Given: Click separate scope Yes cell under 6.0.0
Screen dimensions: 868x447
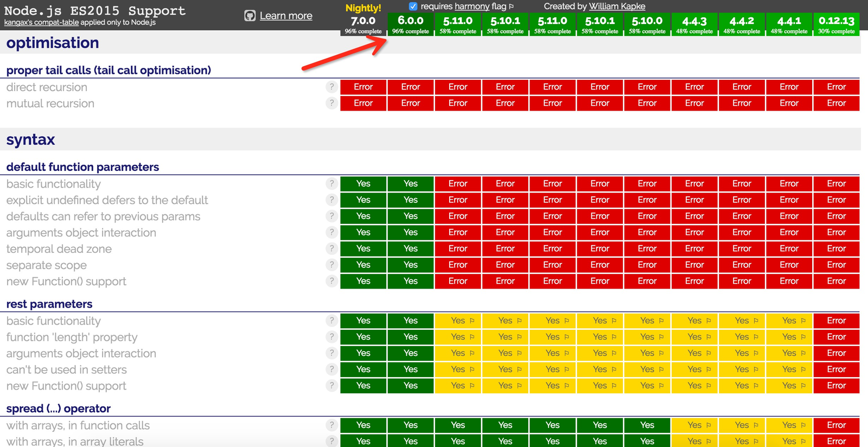Looking at the screenshot, I should [411, 265].
